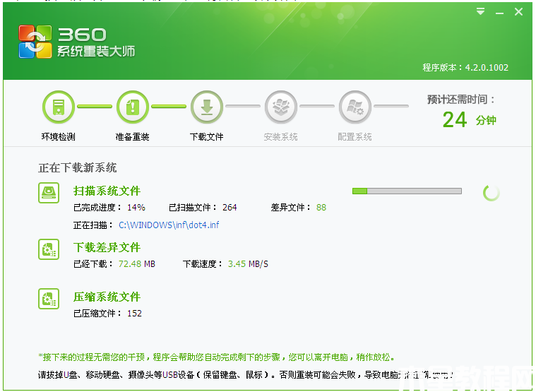Click the scanned files count 264
The image size is (536, 392).
click(x=230, y=208)
